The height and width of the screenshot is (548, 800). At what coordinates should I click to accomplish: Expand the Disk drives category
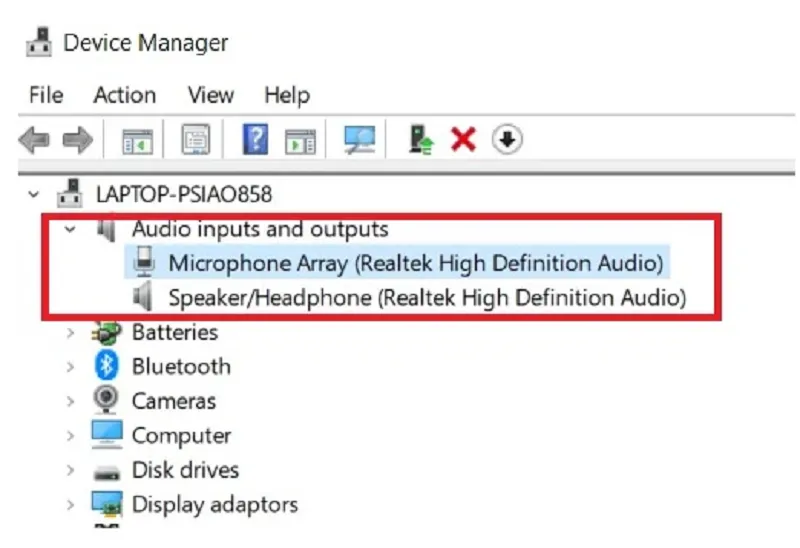click(70, 470)
